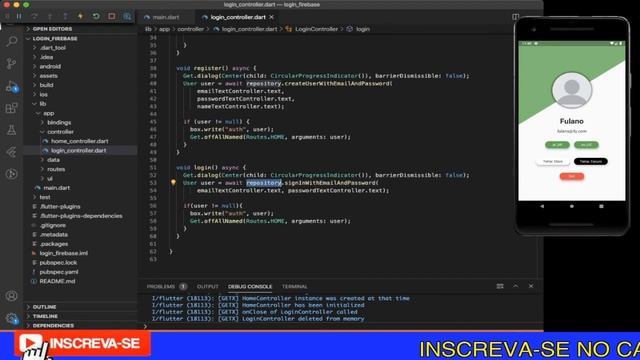Viewport: 640px width, 360px height.
Task: Expand the routes folder
Action: [56, 169]
